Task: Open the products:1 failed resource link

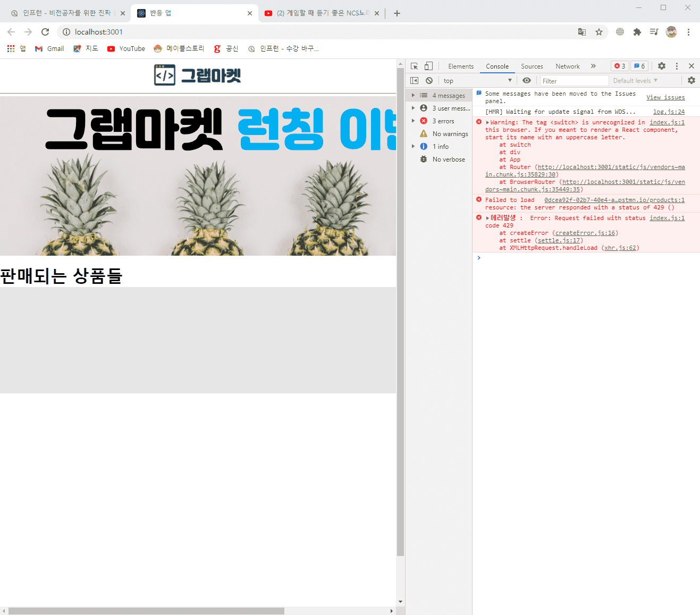Action: [614, 200]
